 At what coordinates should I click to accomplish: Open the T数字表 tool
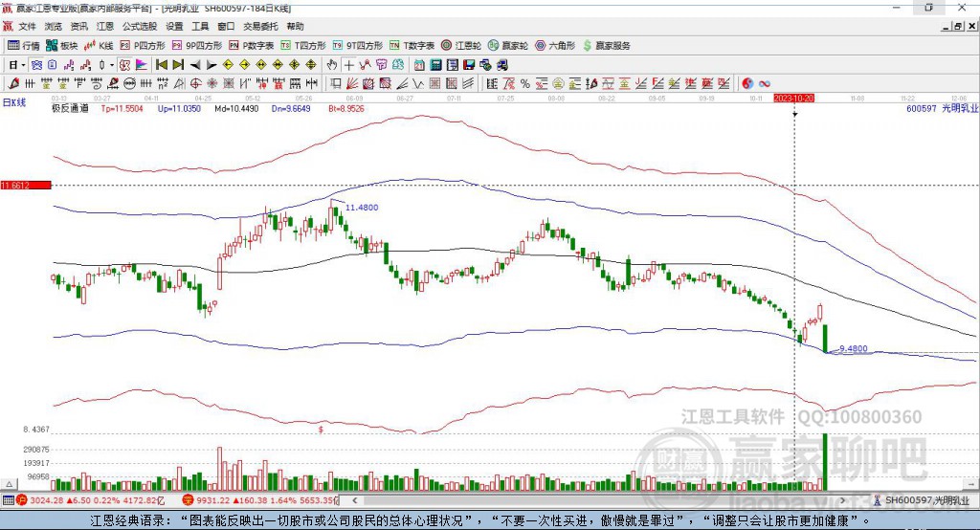coord(412,46)
